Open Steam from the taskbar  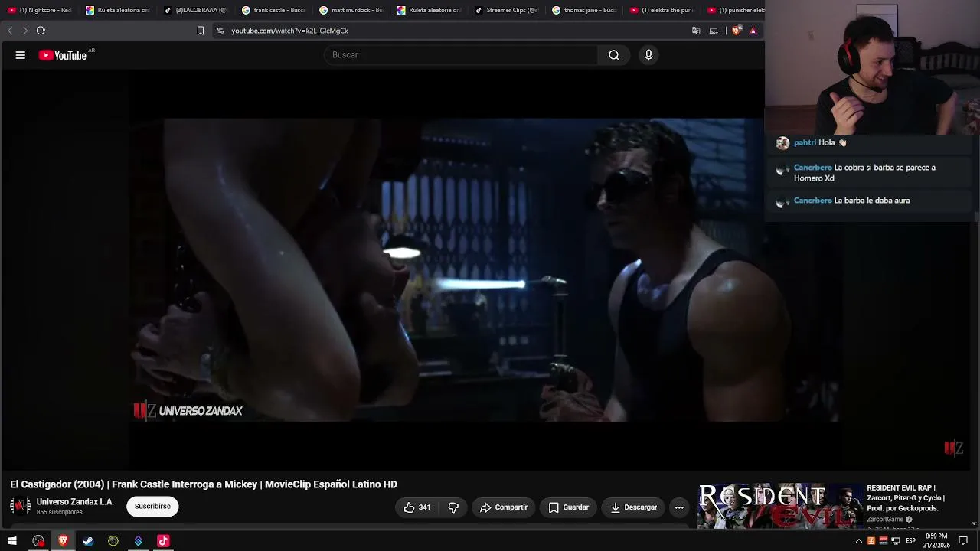click(x=88, y=541)
